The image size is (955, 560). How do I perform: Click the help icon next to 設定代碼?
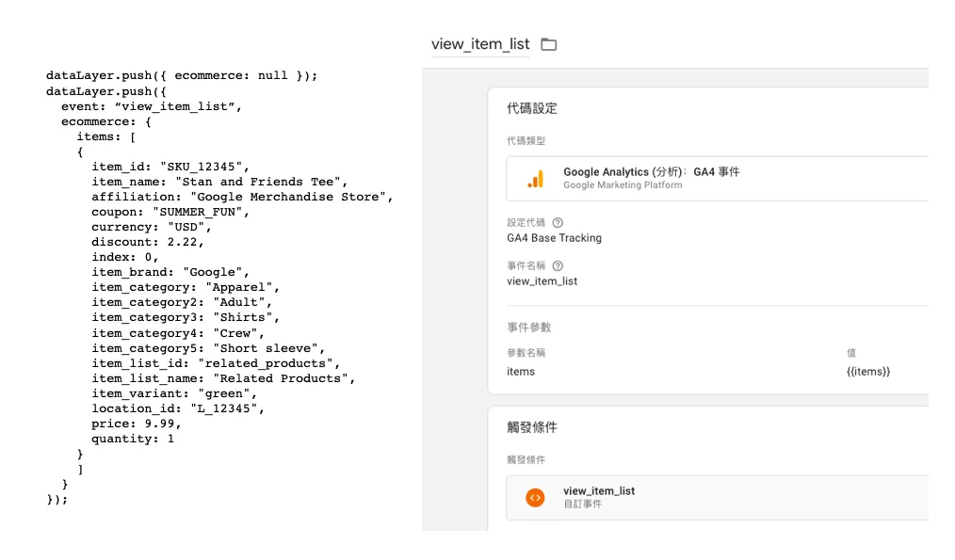click(x=558, y=223)
